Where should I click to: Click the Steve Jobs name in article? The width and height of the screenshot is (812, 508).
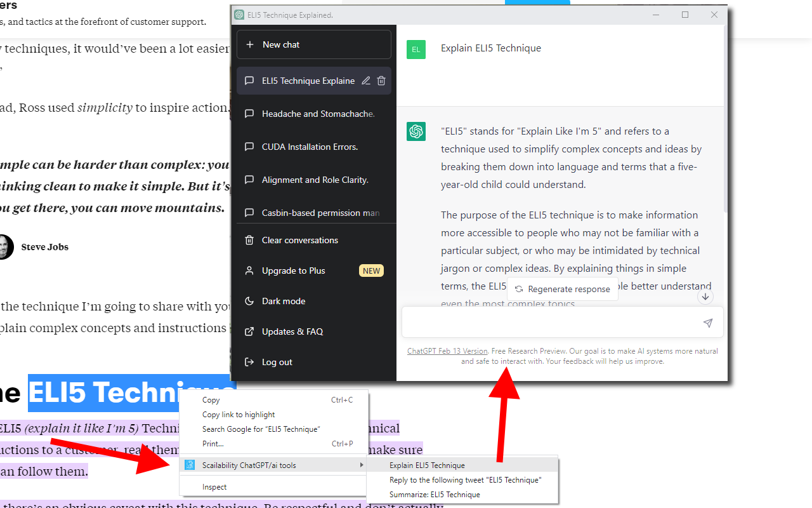[45, 247]
